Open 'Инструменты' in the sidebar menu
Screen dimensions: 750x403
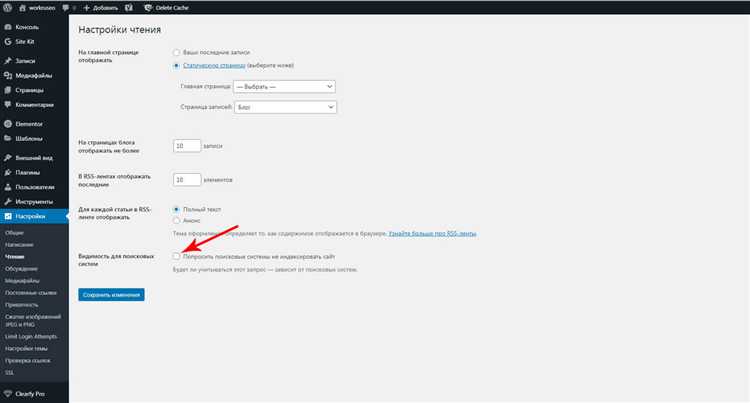tap(34, 202)
